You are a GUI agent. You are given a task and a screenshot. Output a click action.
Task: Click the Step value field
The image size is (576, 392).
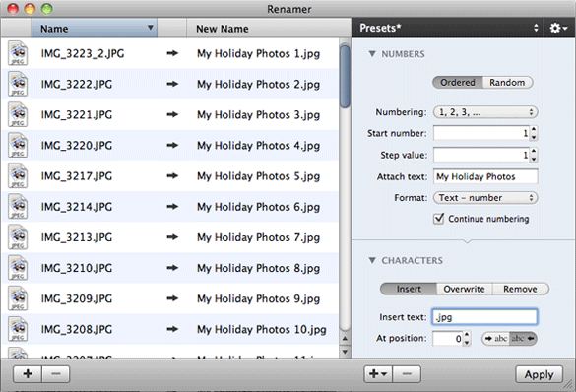[x=481, y=155]
